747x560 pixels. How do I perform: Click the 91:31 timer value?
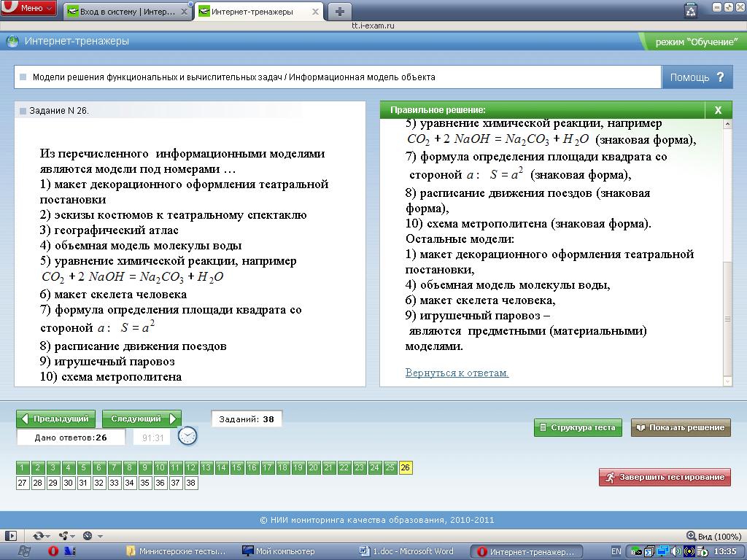tap(152, 437)
